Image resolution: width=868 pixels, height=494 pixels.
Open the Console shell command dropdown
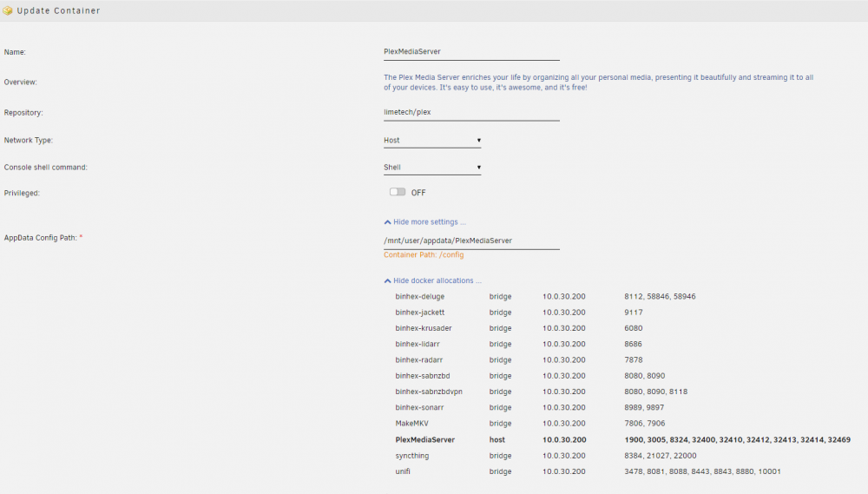tap(432, 168)
